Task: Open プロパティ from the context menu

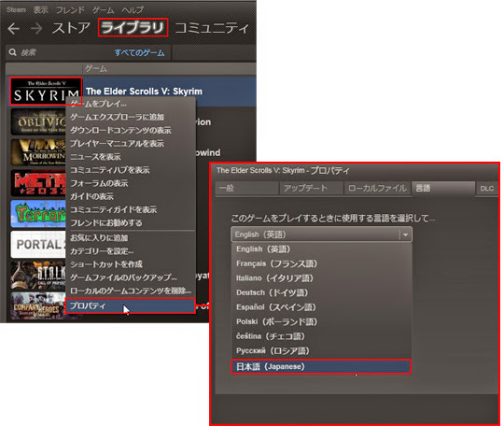Action: (130, 305)
